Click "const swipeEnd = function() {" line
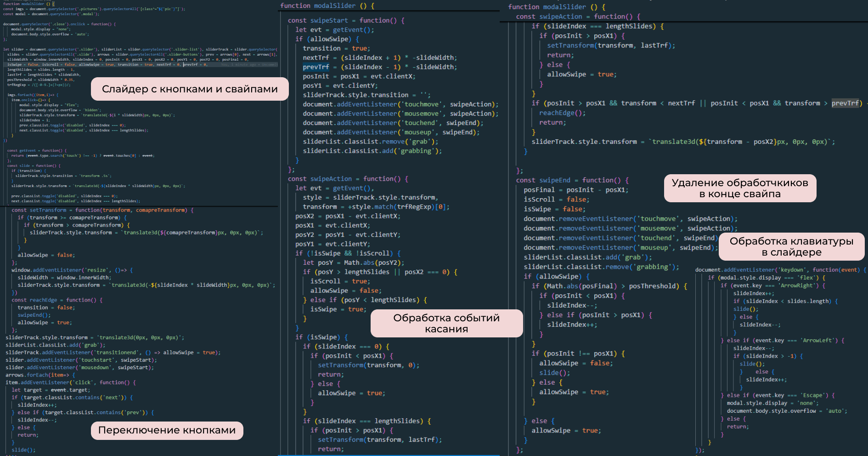 tap(572, 180)
